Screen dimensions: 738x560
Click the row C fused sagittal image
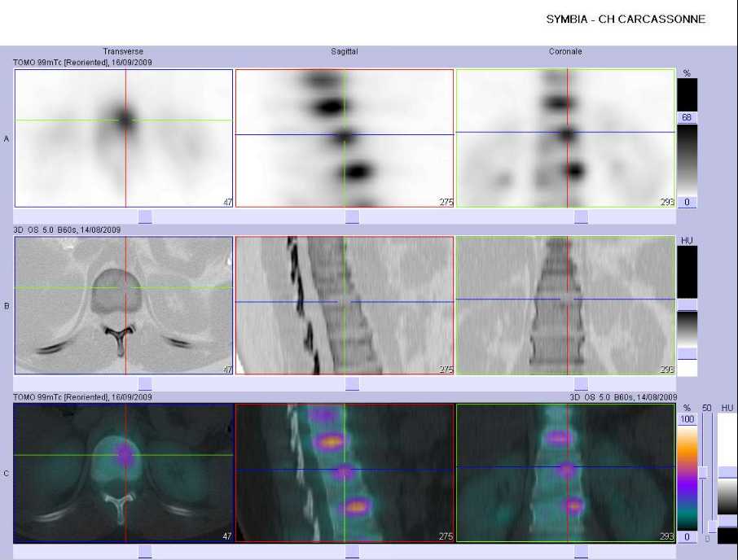point(345,473)
